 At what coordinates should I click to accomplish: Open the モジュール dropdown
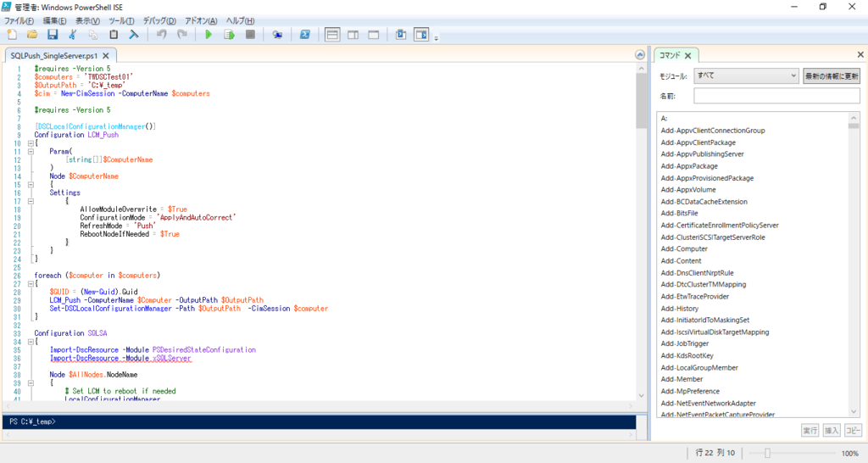[x=746, y=75]
